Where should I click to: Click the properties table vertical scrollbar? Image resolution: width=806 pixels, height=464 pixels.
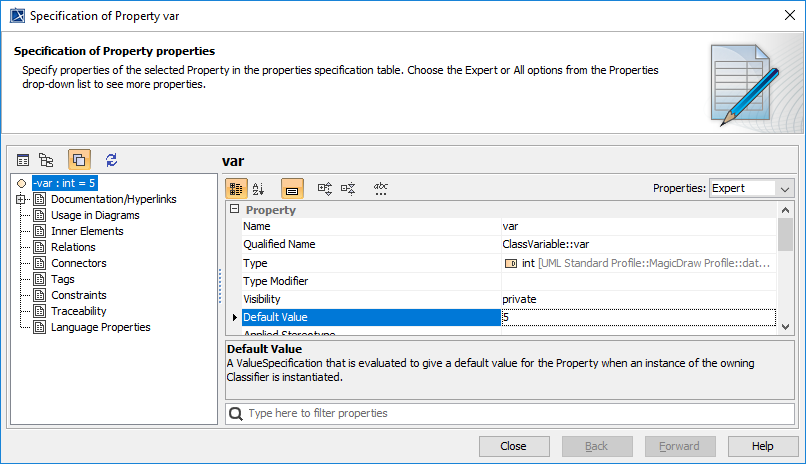pos(785,270)
